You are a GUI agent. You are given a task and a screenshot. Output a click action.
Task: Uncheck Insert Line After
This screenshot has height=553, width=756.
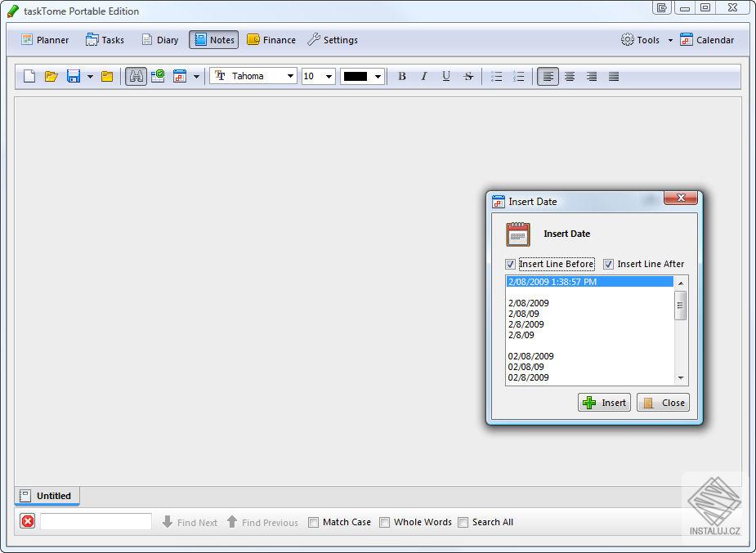(608, 264)
